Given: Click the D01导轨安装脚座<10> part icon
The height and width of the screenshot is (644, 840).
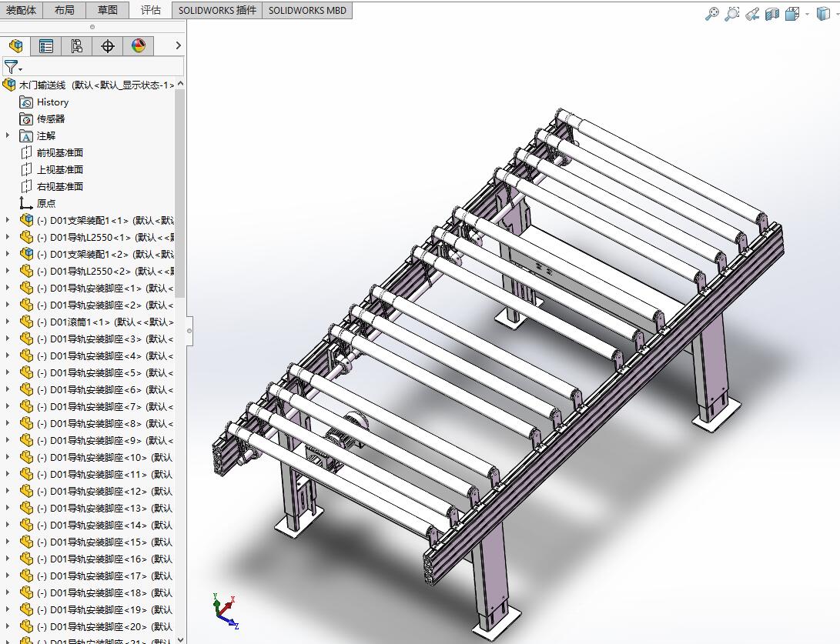Looking at the screenshot, I should tap(26, 457).
